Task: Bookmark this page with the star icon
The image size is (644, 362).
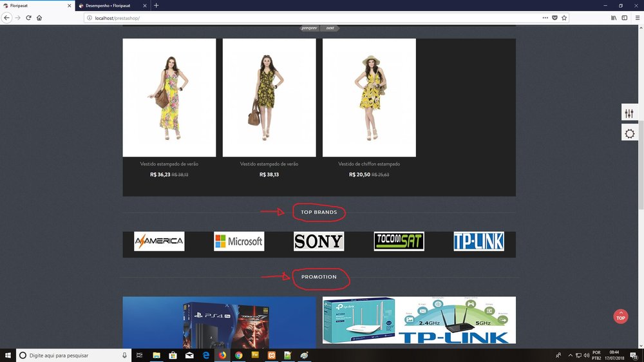Action: coord(564,17)
